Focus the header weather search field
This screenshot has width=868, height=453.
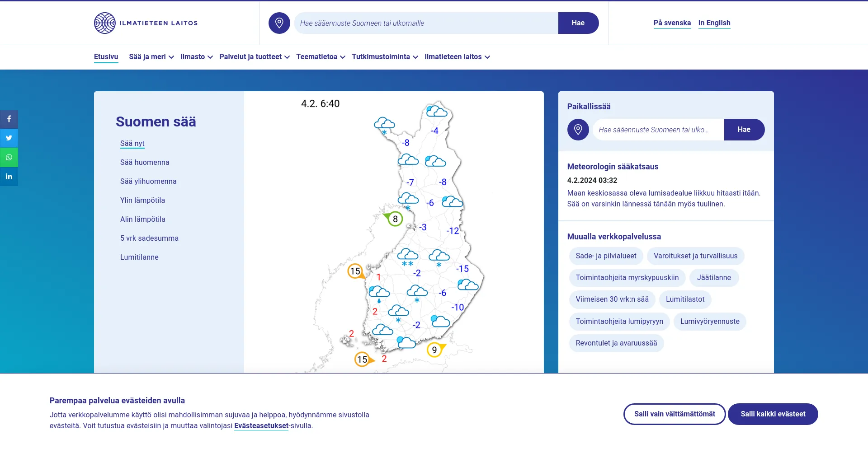click(425, 23)
